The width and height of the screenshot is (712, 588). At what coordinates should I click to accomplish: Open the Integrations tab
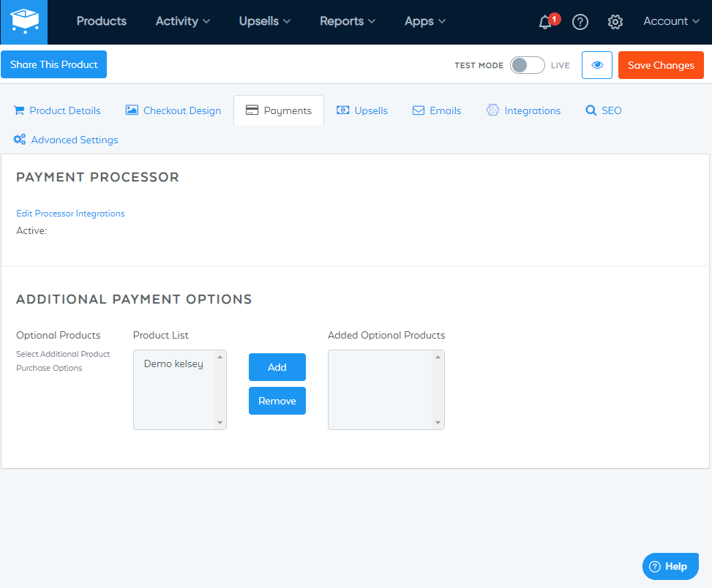523,110
